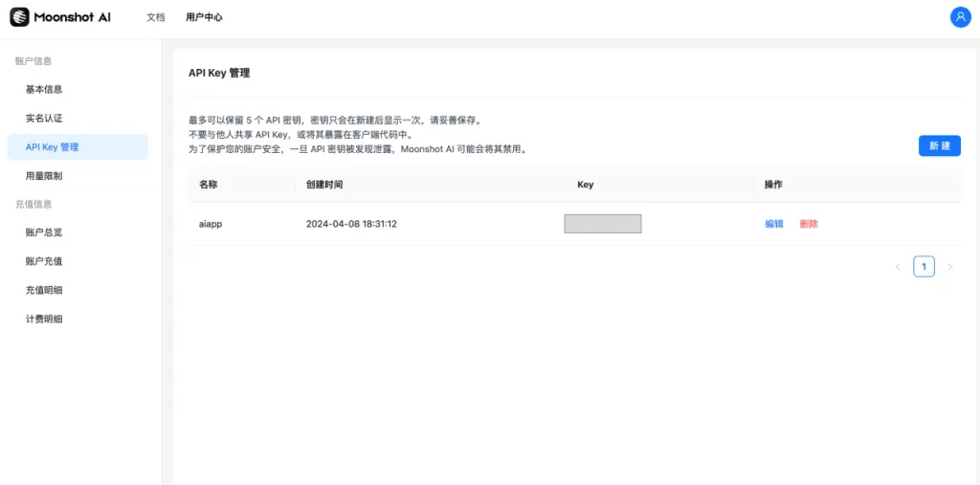Screen dimensions: 980x485
Task: Open 基本信息 in the sidebar
Action: pos(44,89)
